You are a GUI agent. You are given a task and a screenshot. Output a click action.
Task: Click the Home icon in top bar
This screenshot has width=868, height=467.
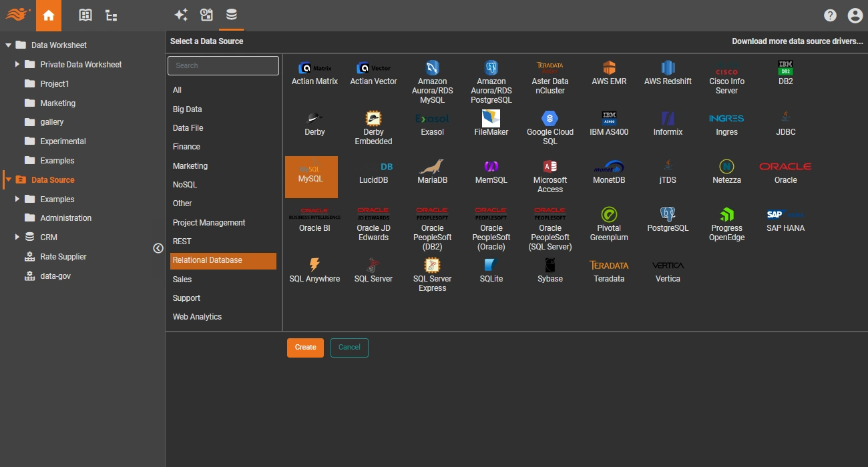click(x=49, y=15)
